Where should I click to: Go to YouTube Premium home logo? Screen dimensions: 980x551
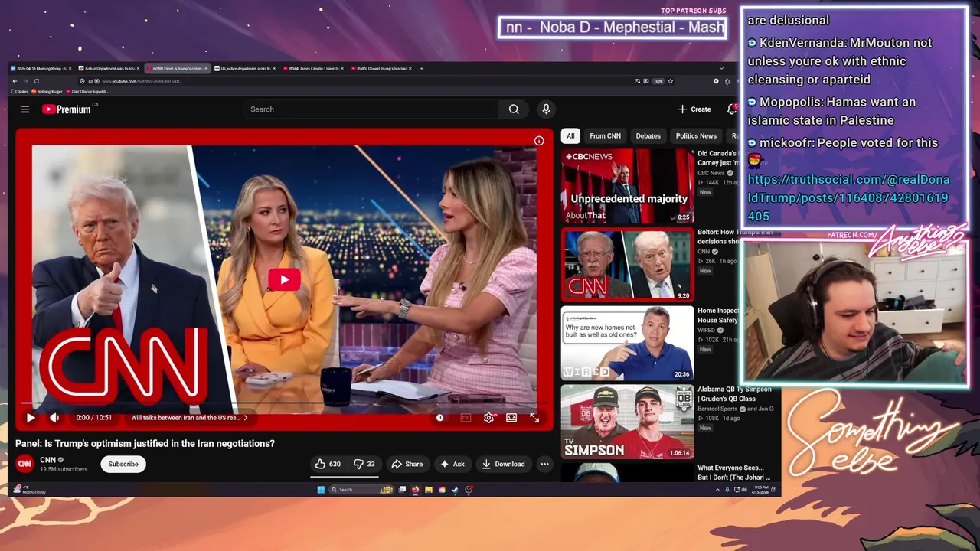click(67, 109)
